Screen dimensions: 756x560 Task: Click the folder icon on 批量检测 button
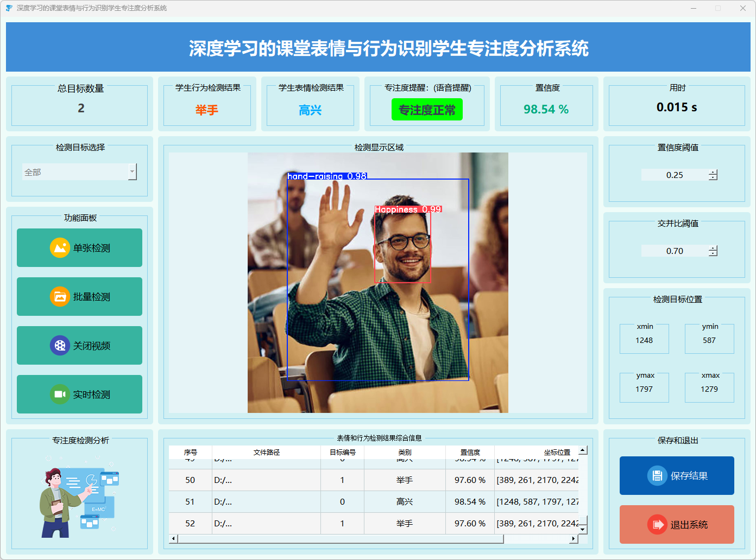coord(60,297)
